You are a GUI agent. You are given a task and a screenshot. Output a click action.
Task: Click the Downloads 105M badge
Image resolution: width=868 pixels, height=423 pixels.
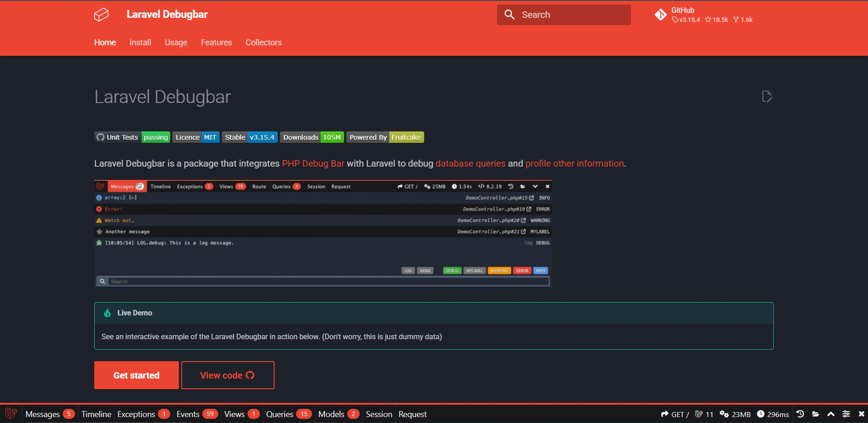312,137
